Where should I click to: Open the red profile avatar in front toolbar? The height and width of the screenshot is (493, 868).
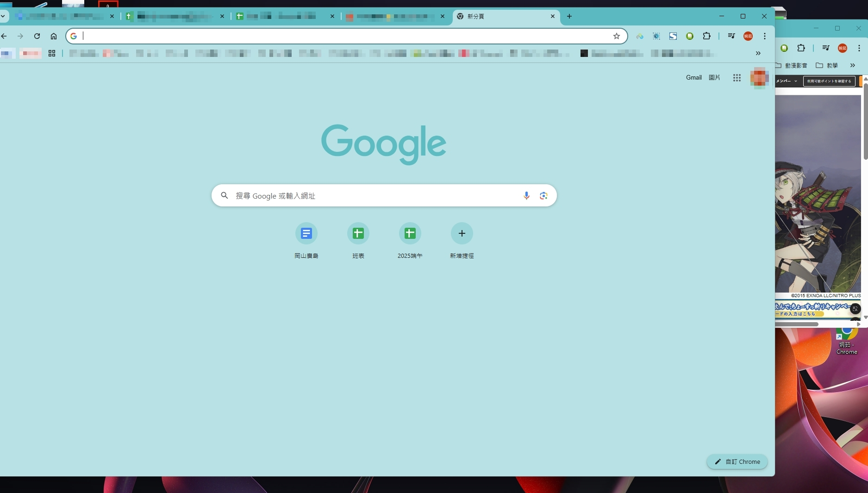point(748,36)
